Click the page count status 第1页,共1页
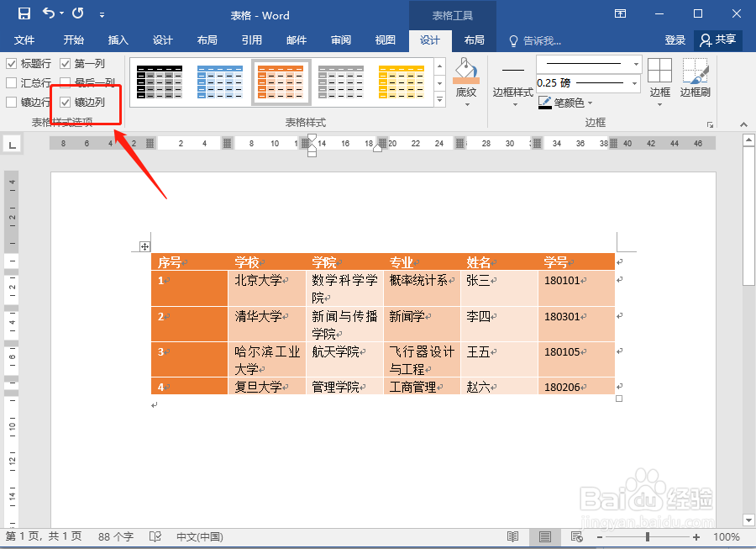Image resolution: width=756 pixels, height=549 pixels. [x=44, y=536]
